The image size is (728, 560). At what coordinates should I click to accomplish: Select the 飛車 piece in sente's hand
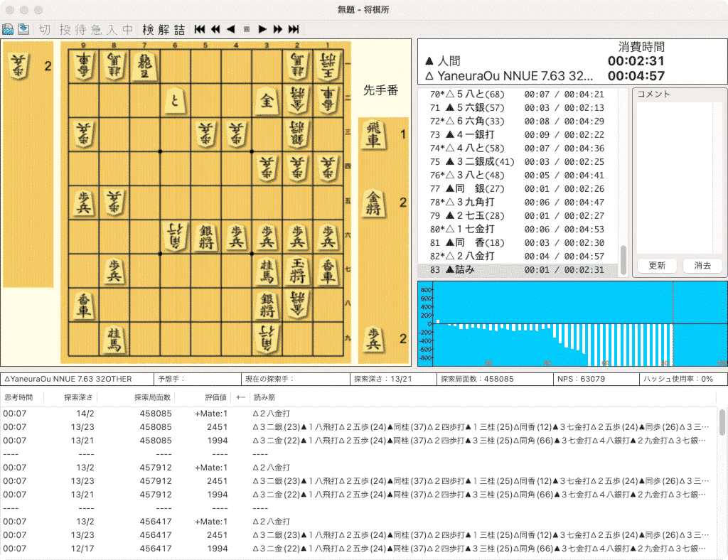pyautogui.click(x=373, y=134)
